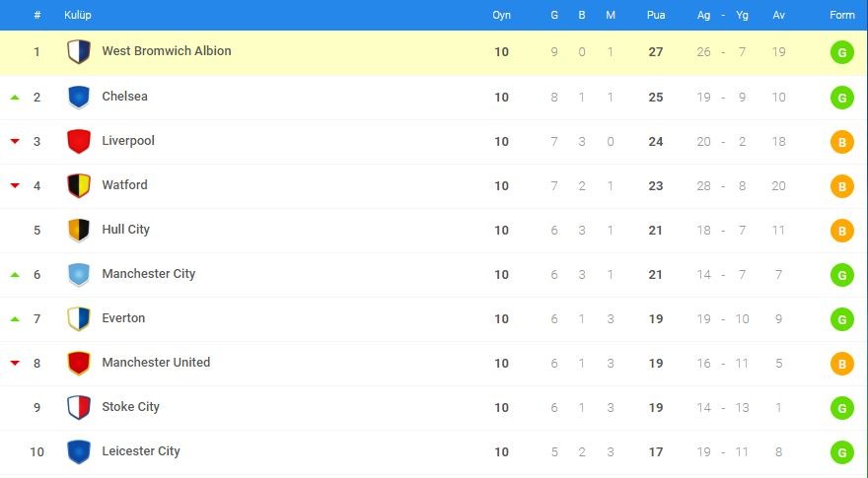Screen dimensions: 868x478
Task: Click the Form column header
Action: click(842, 15)
